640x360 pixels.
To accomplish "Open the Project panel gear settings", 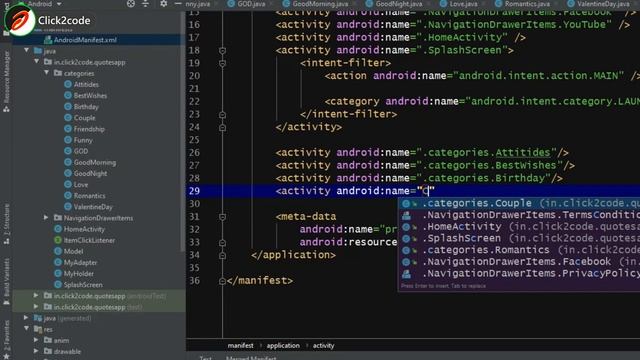I will [x=163, y=4].
